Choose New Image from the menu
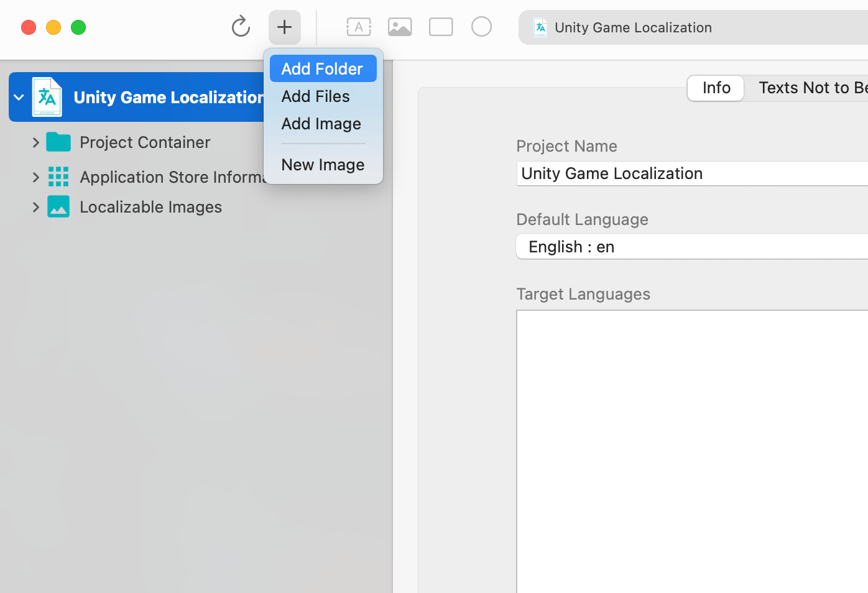Image resolution: width=868 pixels, height=593 pixels. pos(323,165)
